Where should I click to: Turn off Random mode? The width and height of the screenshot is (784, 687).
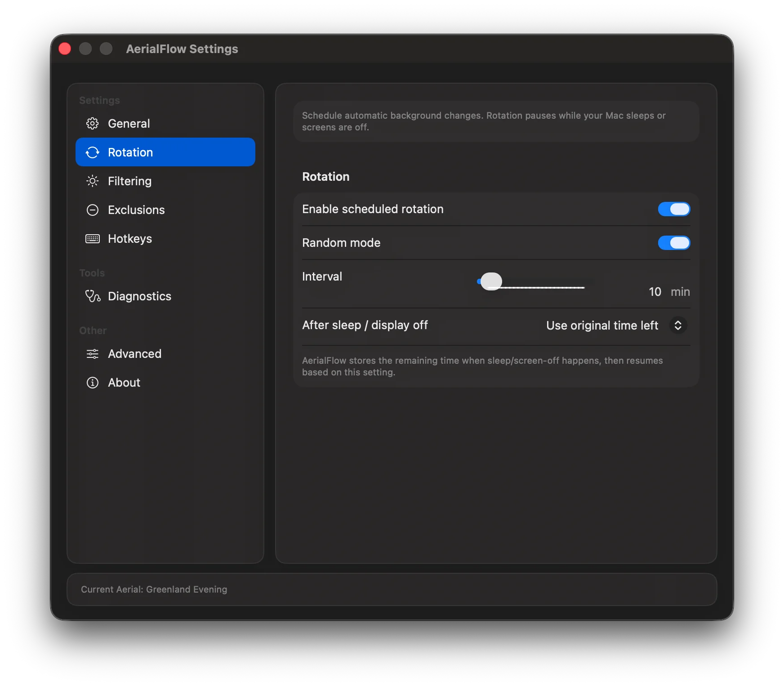pyautogui.click(x=673, y=243)
